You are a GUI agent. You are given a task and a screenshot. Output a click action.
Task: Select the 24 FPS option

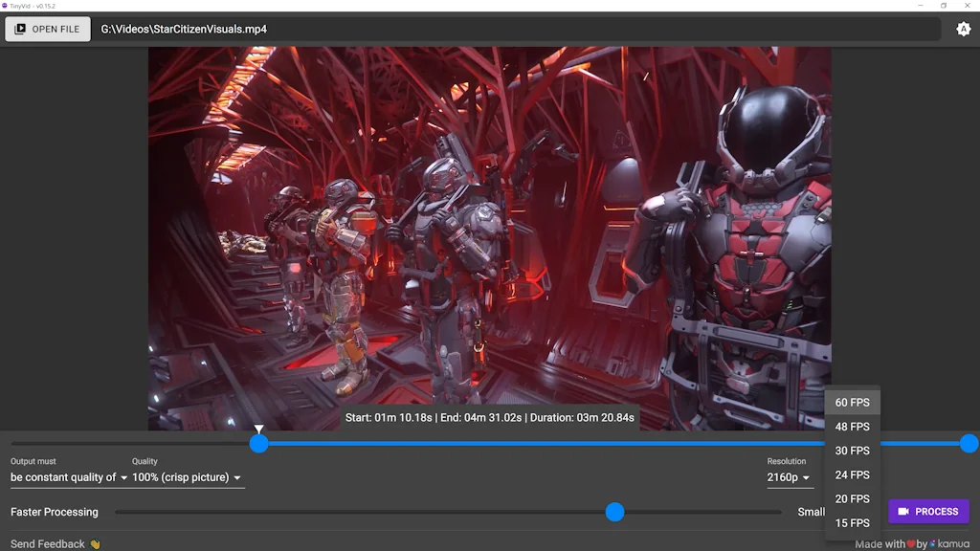click(852, 474)
